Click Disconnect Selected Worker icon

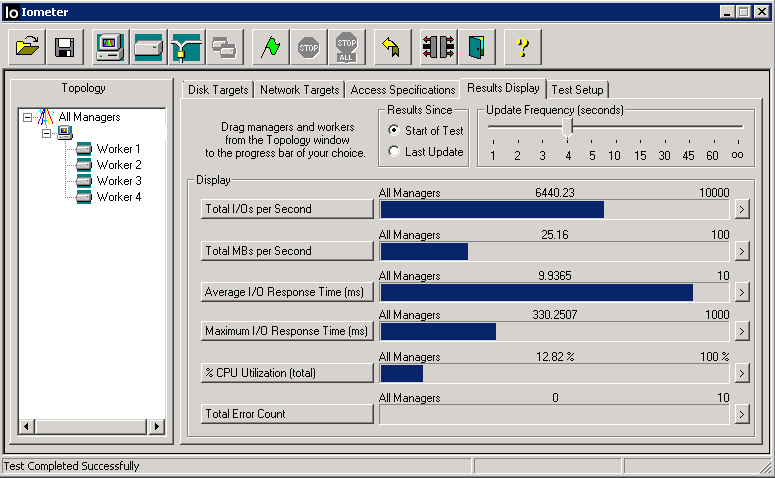pos(438,47)
